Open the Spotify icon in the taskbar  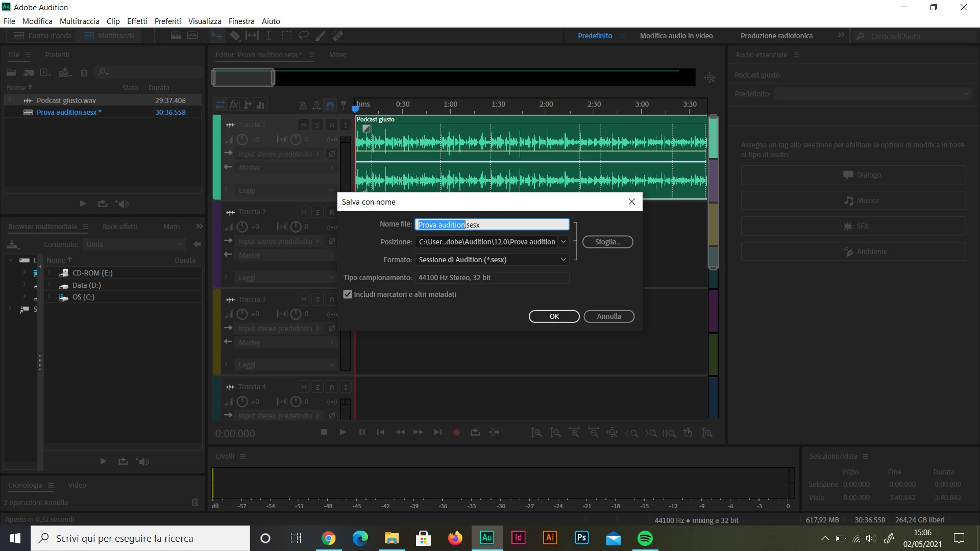click(x=645, y=538)
